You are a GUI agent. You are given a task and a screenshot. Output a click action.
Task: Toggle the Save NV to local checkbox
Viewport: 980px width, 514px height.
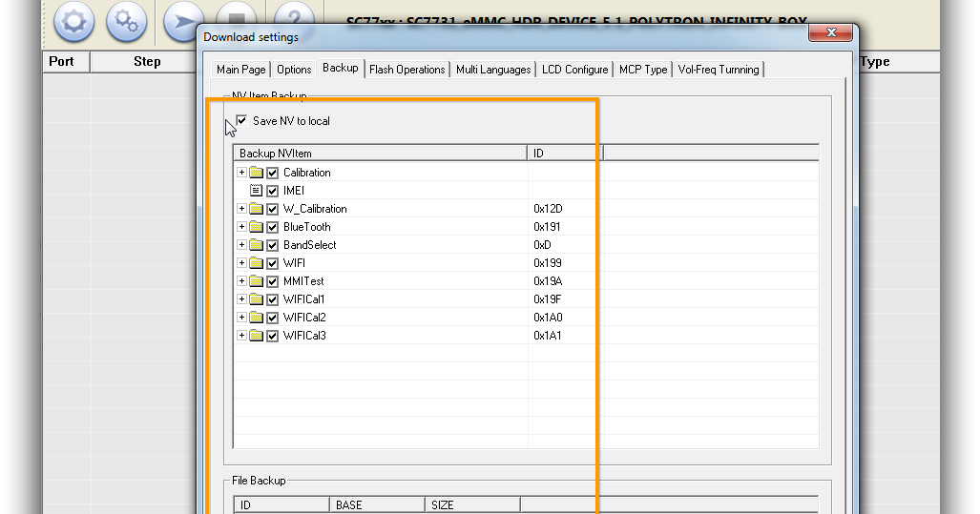241,120
